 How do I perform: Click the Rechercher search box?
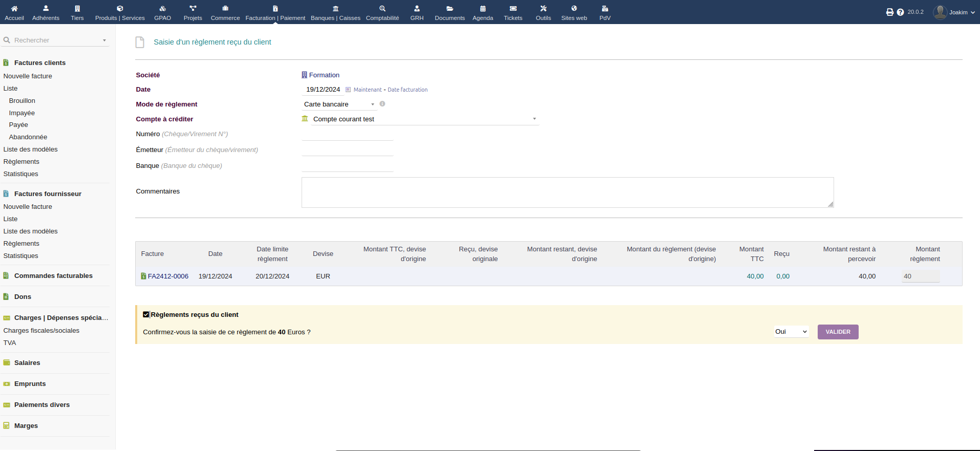coord(55,40)
